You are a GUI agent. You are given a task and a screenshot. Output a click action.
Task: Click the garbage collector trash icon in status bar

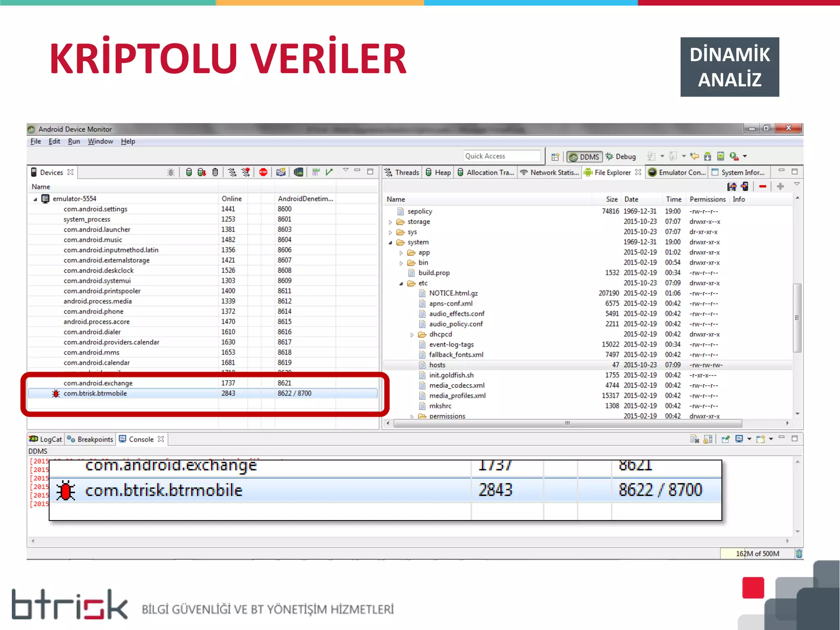coord(799,554)
